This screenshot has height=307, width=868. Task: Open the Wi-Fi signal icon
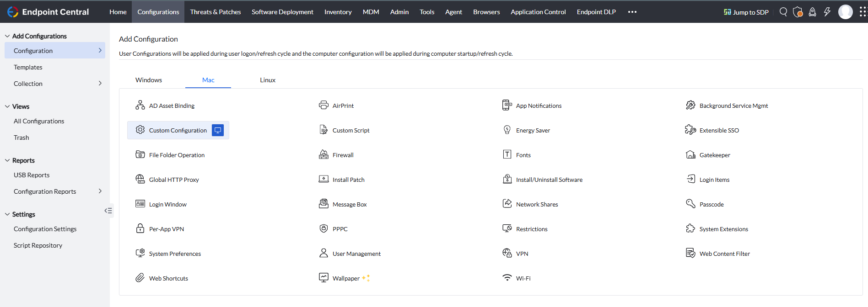point(507,278)
